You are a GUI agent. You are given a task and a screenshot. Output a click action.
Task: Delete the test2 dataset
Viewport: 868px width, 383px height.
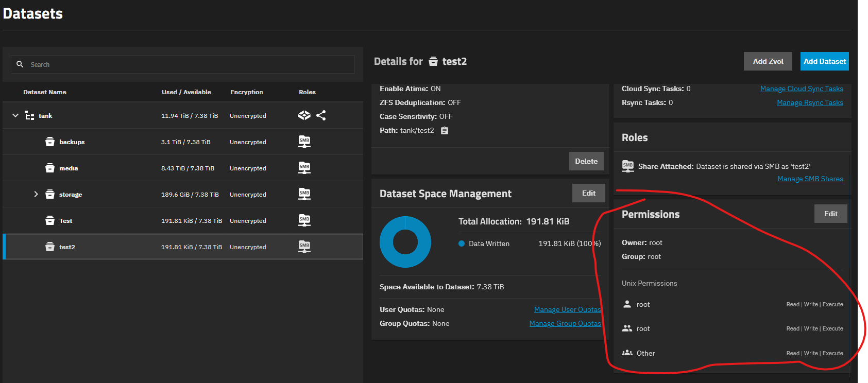pyautogui.click(x=586, y=161)
